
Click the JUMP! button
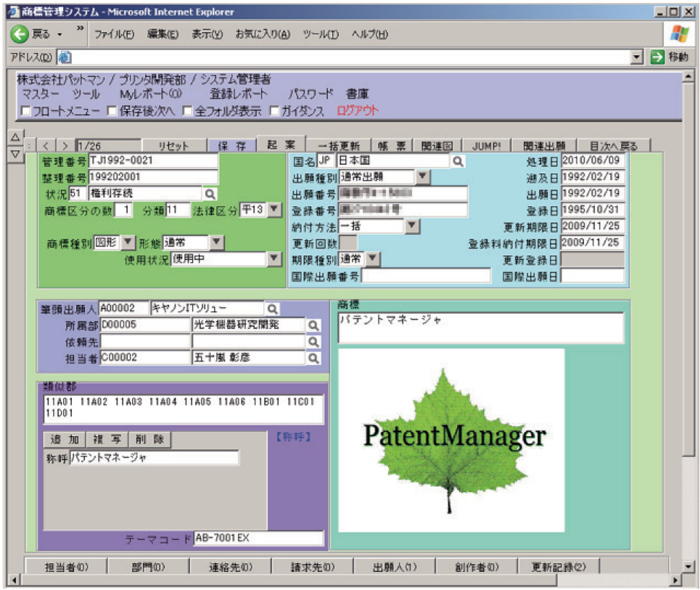tap(486, 146)
